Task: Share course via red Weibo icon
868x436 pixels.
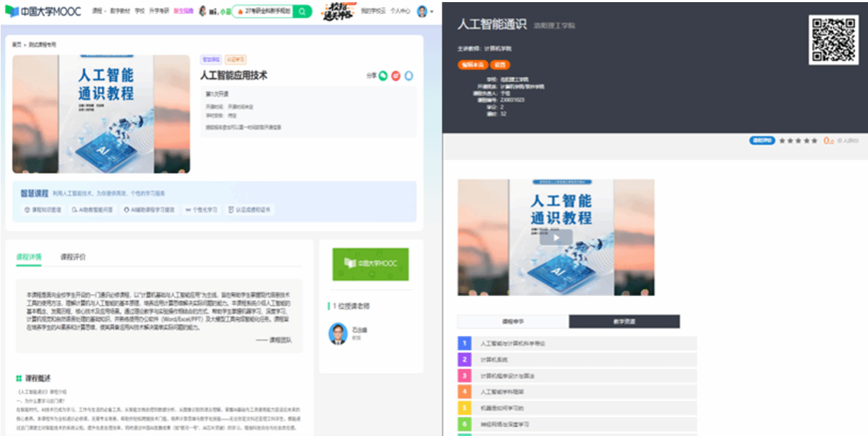Action: [396, 76]
